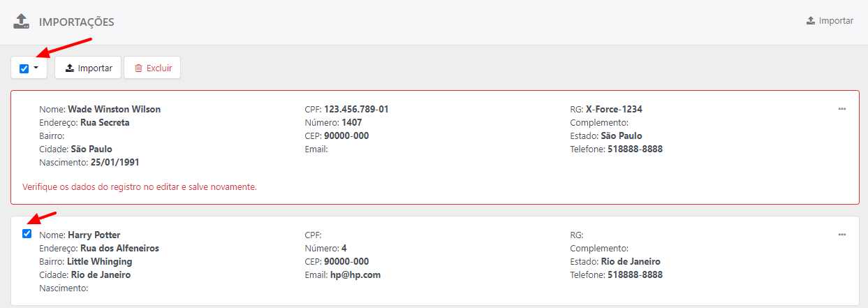Click the IMPORTAÇÕES page title

[77, 22]
